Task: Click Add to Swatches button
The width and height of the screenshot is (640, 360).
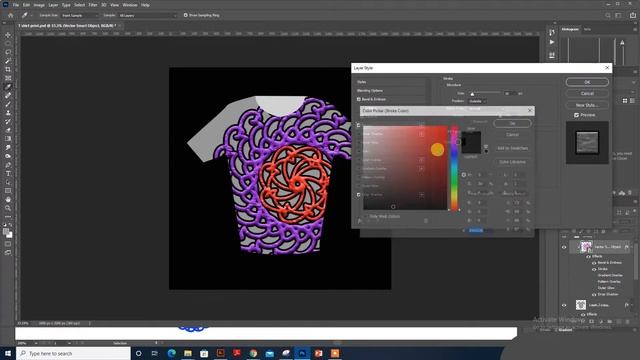Action: point(512,148)
